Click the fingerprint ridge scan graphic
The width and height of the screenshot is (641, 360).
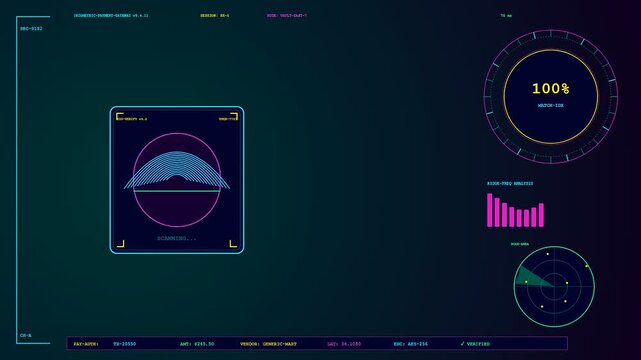(177, 170)
